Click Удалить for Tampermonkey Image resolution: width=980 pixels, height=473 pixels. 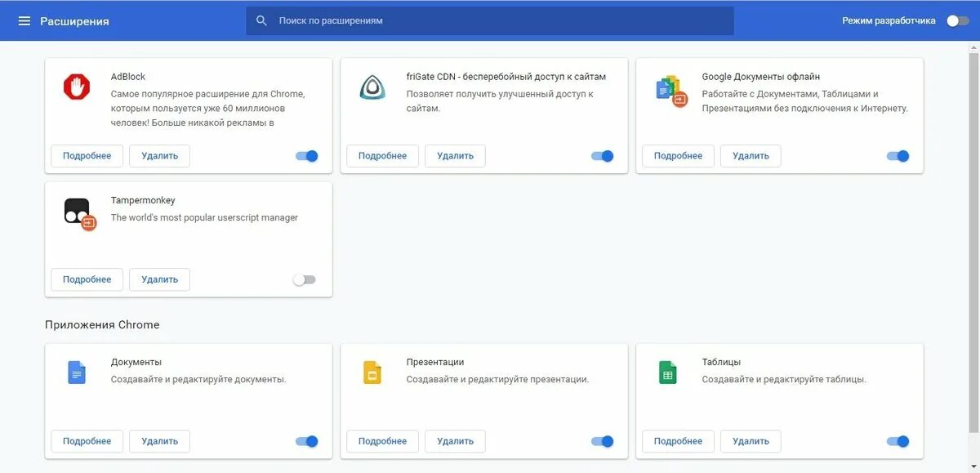(159, 279)
